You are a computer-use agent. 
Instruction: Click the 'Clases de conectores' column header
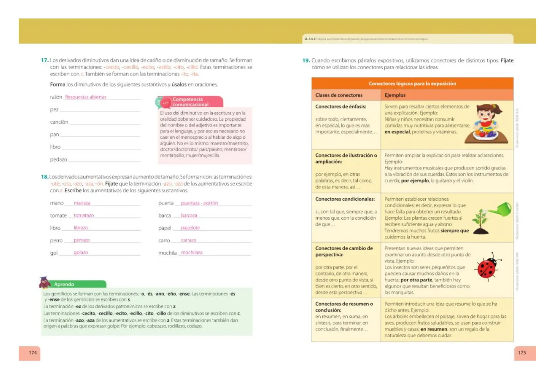(339, 95)
